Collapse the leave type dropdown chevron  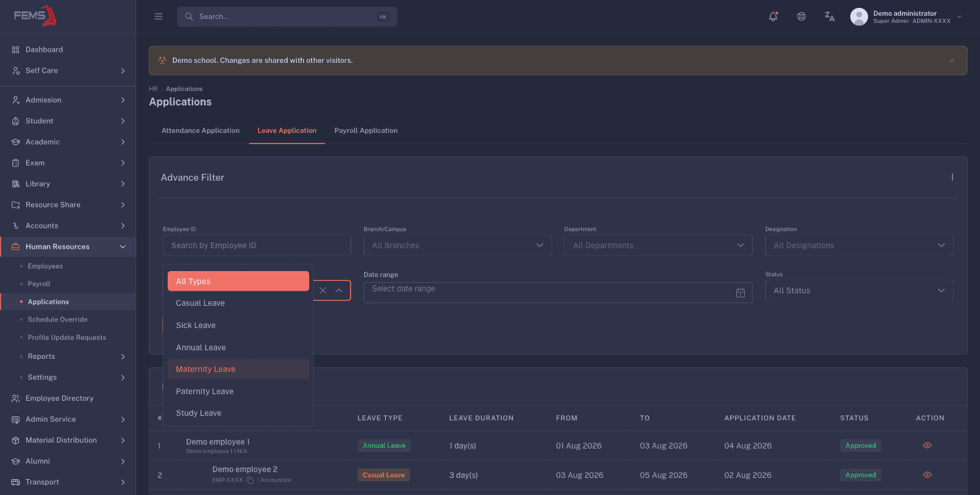coord(339,290)
